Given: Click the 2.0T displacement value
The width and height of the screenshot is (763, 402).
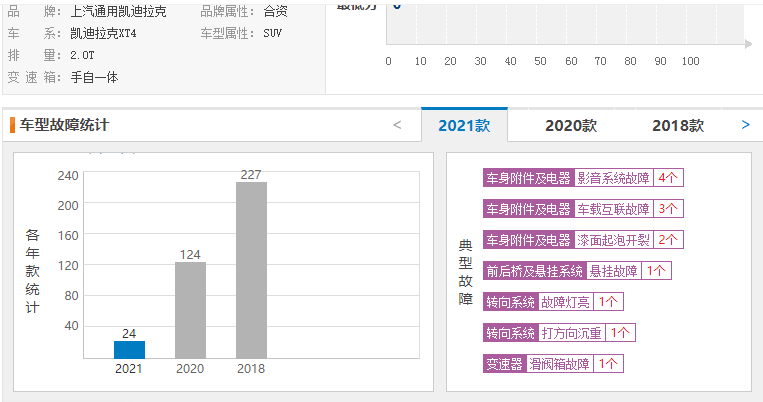Looking at the screenshot, I should tap(82, 55).
